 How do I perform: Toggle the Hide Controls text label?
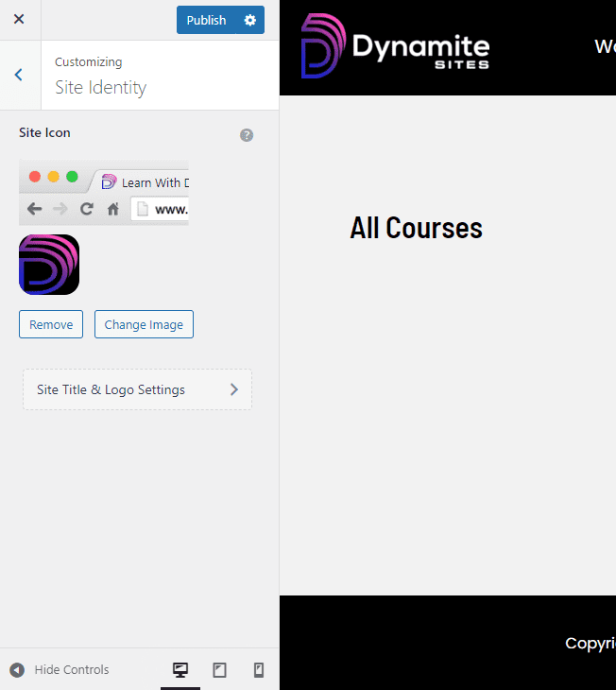(72, 670)
